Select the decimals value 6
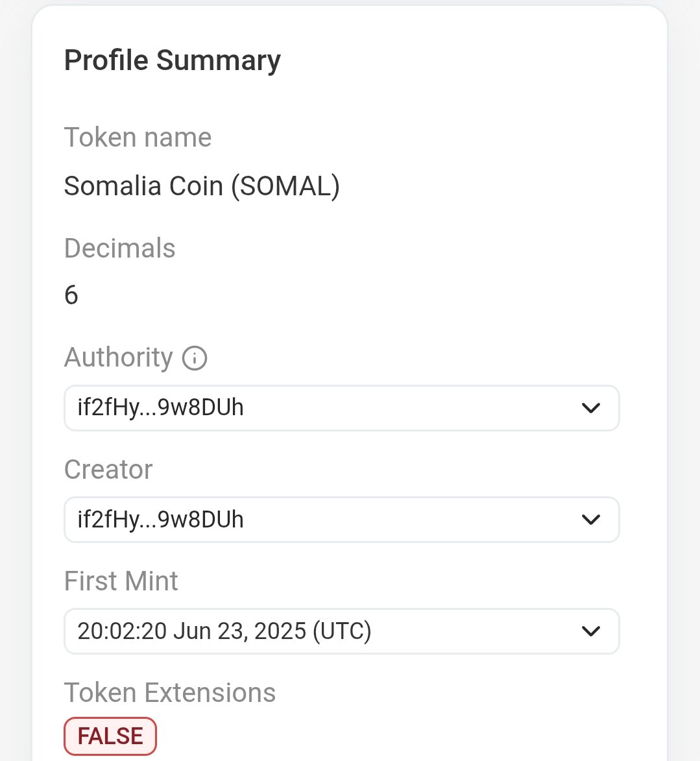Viewport: 700px width, 761px height. (71, 295)
